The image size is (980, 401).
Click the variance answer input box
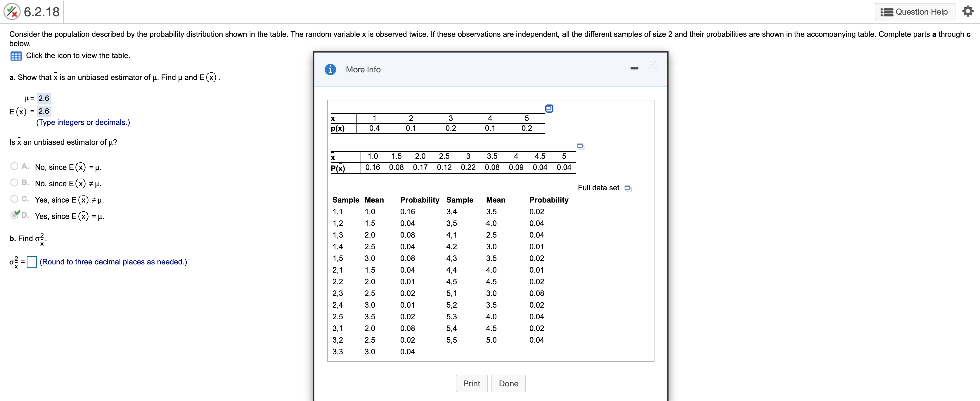(x=32, y=262)
